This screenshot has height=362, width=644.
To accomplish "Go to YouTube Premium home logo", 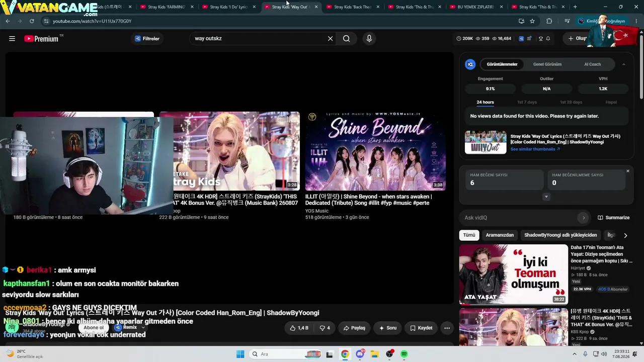I will 41,39.
